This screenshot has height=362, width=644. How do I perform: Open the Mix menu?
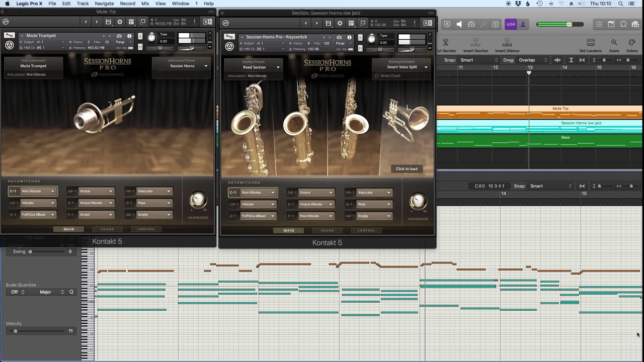(145, 4)
